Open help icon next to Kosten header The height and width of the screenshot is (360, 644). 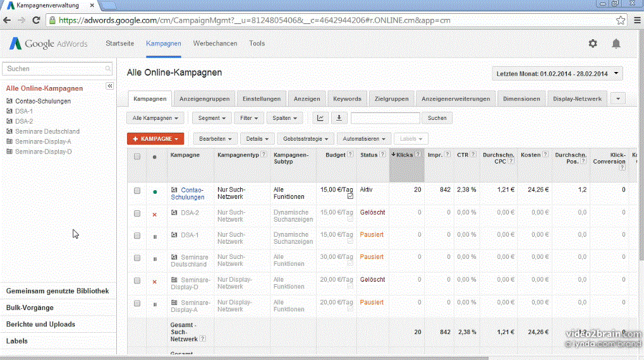tap(545, 155)
